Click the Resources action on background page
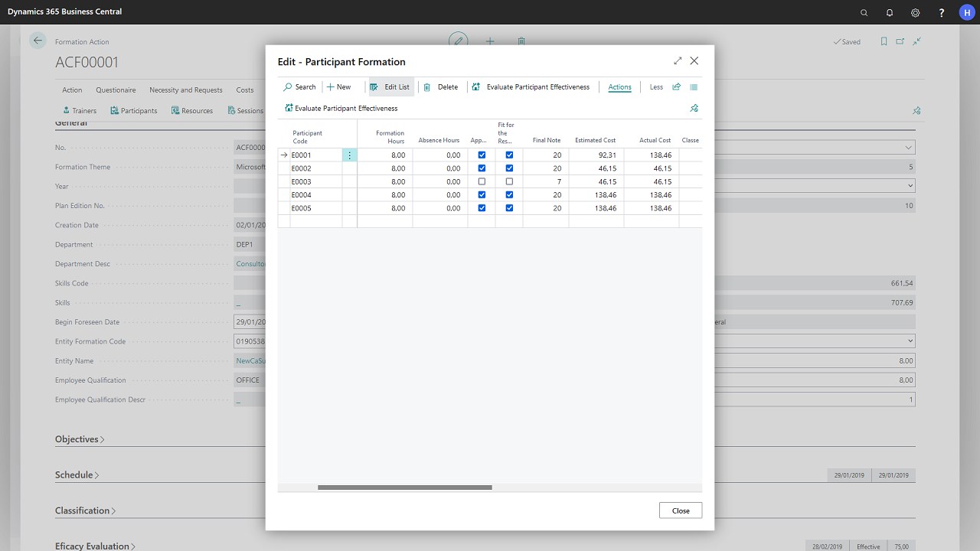Viewport: 980px width, 551px height. 192,111
